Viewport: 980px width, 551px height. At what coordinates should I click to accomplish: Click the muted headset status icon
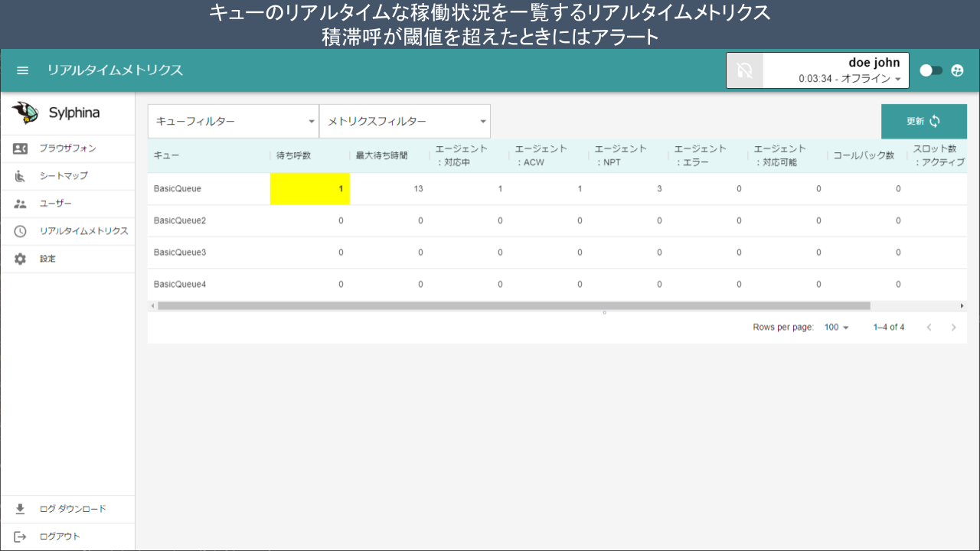[x=744, y=70]
